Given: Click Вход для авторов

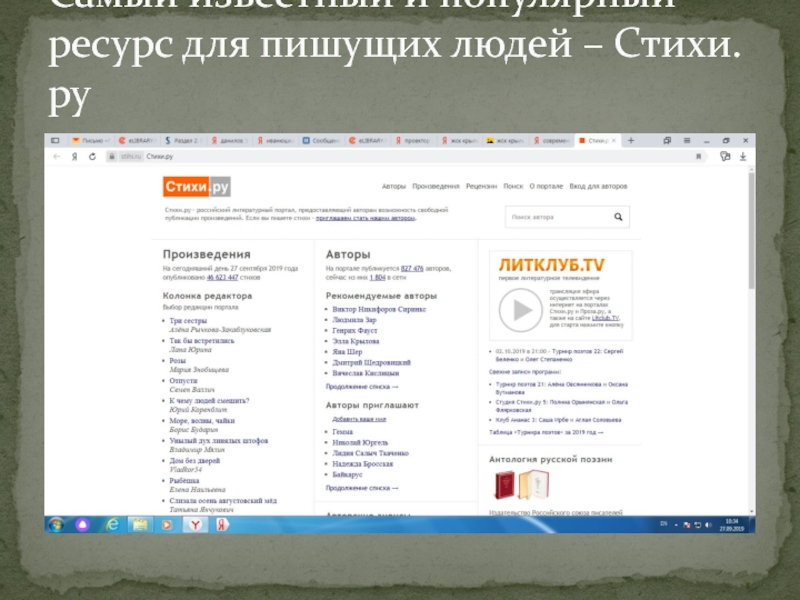Looking at the screenshot, I should coord(598,186).
